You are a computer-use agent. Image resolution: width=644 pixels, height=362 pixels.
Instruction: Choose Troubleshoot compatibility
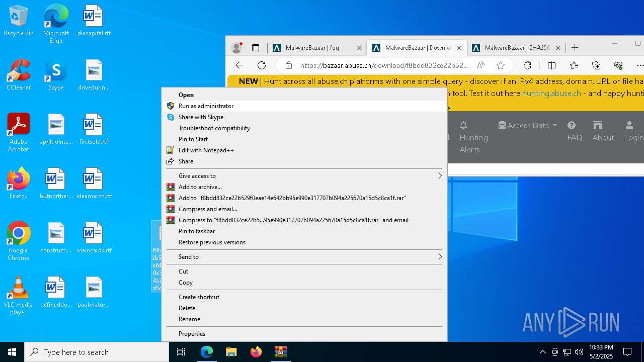point(304,128)
